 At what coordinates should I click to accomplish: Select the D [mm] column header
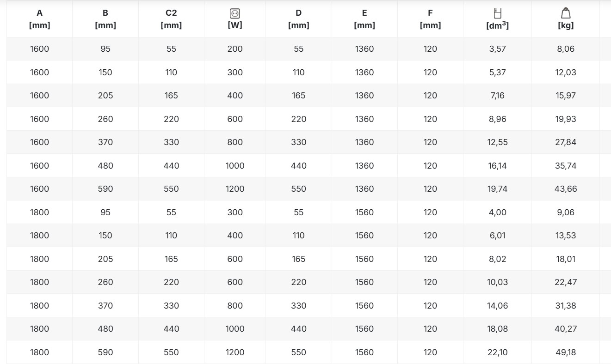click(298, 19)
